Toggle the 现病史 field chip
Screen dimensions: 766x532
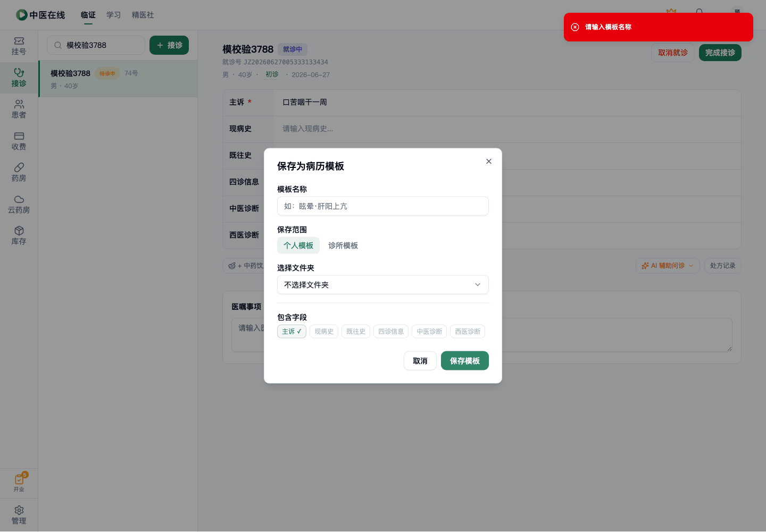(x=324, y=332)
